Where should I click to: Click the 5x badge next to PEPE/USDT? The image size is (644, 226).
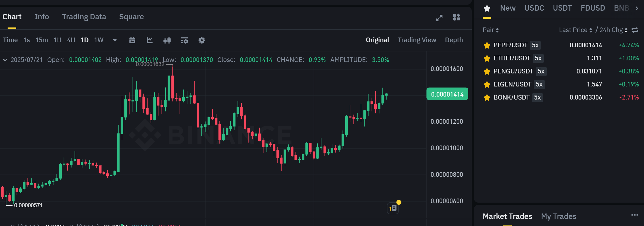535,45
